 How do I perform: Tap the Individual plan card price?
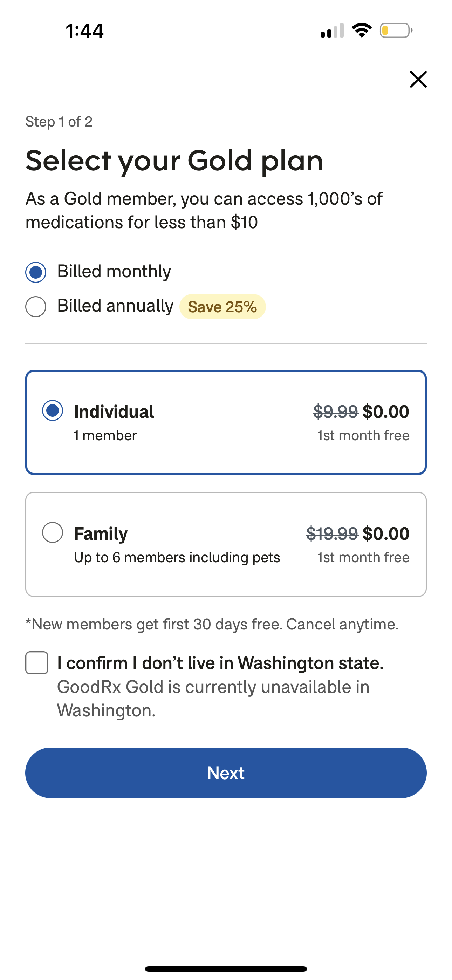385,411
